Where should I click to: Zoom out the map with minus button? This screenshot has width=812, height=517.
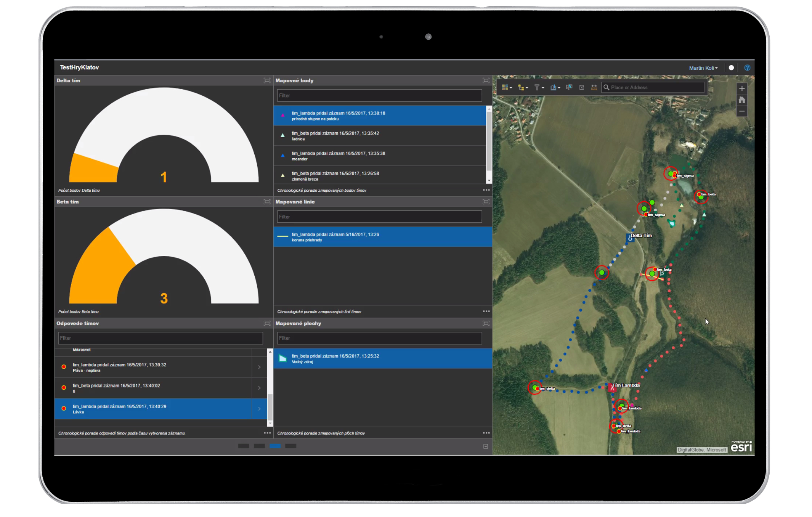(742, 111)
